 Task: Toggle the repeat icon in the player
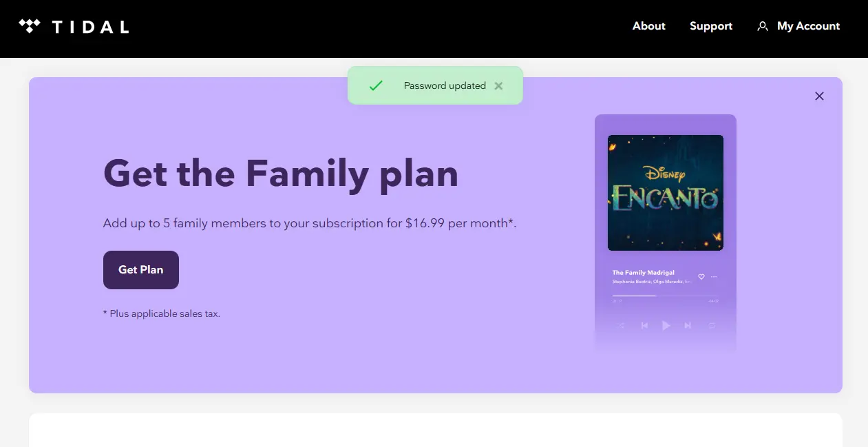(x=712, y=325)
